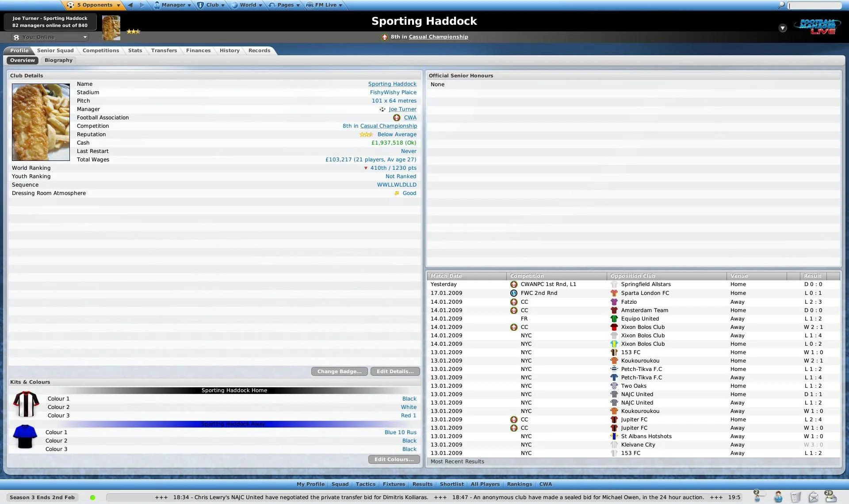Click the FM Live globe icon

click(x=310, y=5)
